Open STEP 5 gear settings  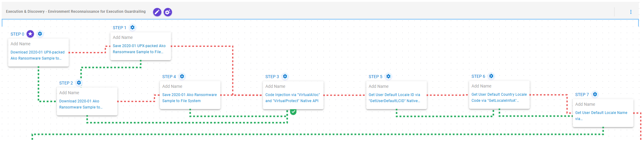tap(389, 76)
